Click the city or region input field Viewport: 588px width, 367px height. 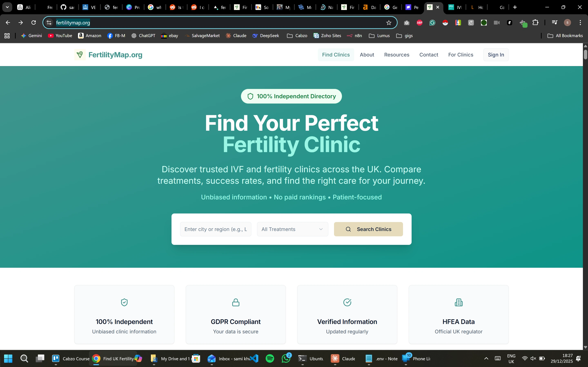pyautogui.click(x=216, y=229)
